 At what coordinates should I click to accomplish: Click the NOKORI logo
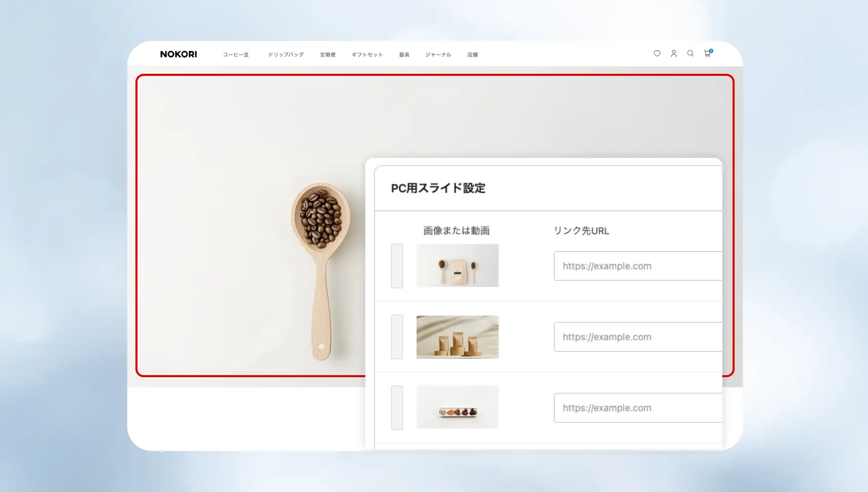click(179, 54)
